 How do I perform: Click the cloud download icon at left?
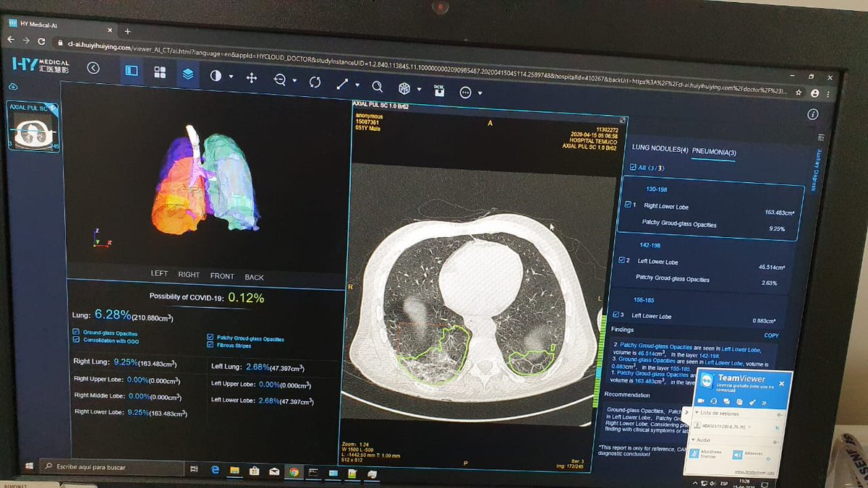coord(13,87)
